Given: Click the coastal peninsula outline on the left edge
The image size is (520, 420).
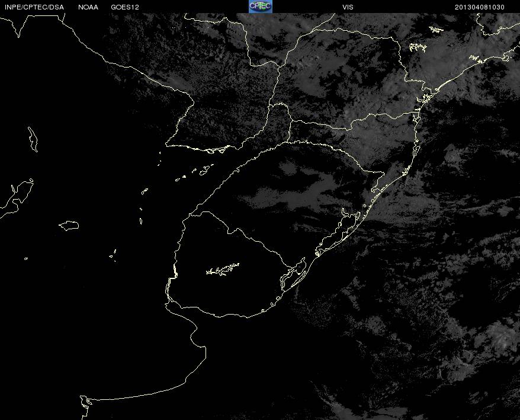Looking at the screenshot, I should 17,198.
